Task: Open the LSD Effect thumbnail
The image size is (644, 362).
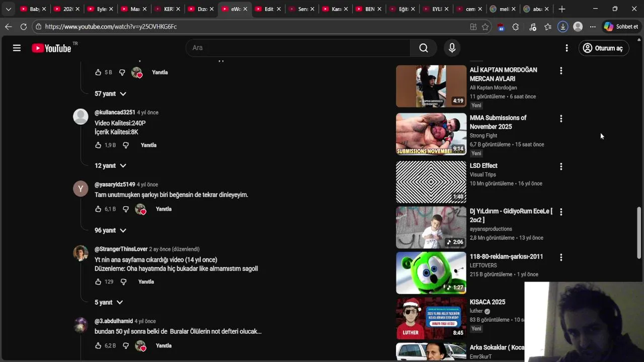Action: (x=431, y=182)
